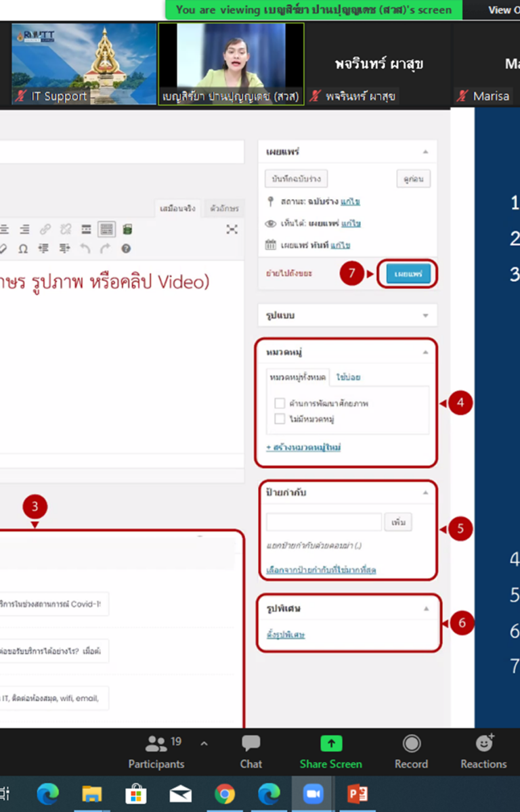Open keyboard shortcuts help question-mark icon
This screenshot has width=520, height=812.
[126, 249]
